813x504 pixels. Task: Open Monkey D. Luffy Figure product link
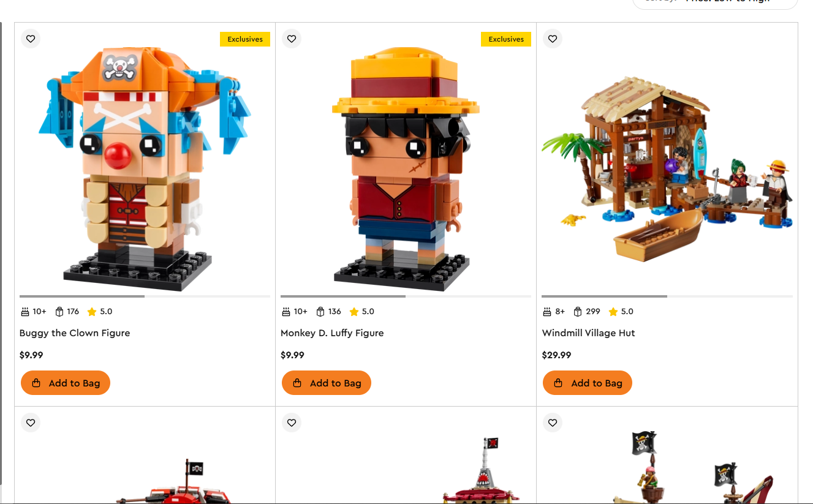pos(332,333)
